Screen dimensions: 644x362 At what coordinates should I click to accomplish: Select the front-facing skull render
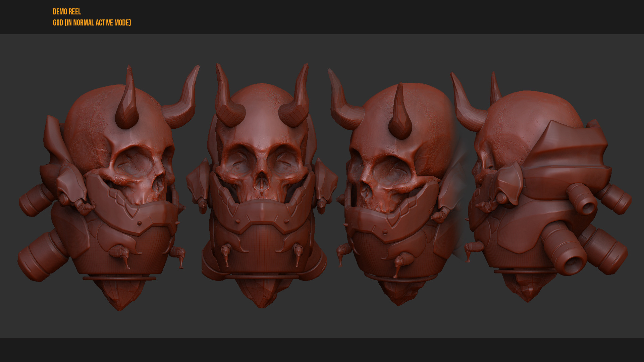(x=262, y=185)
